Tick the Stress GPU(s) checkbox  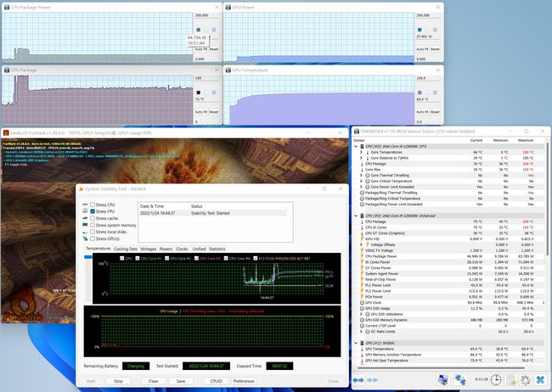[x=93, y=238]
